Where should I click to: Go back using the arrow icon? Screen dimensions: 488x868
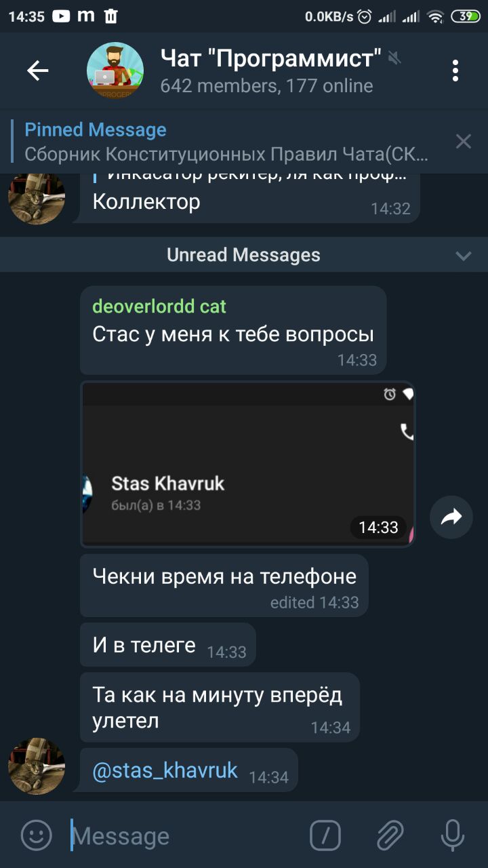click(38, 70)
